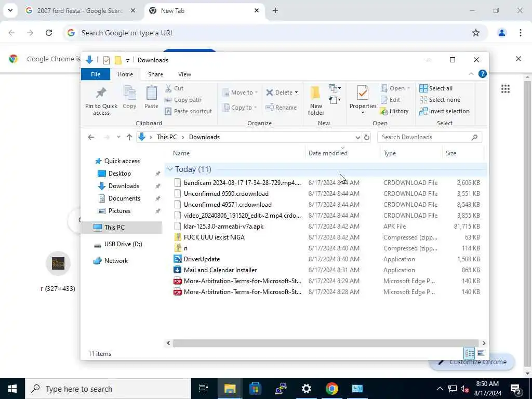Click the Search Downloads field
This screenshot has width=532, height=399.
[429, 137]
